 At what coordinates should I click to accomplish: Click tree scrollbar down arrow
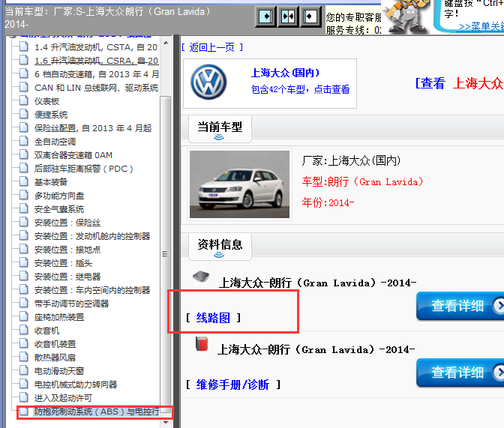point(166,422)
